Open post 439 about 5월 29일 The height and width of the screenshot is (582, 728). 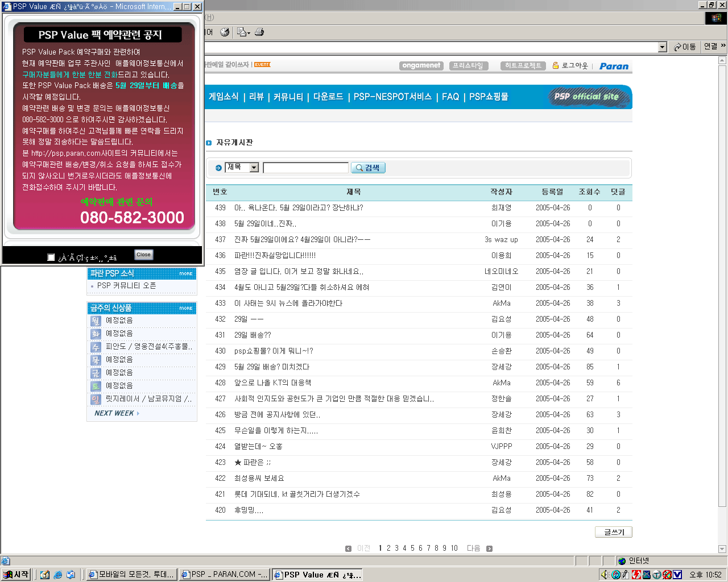tap(299, 208)
